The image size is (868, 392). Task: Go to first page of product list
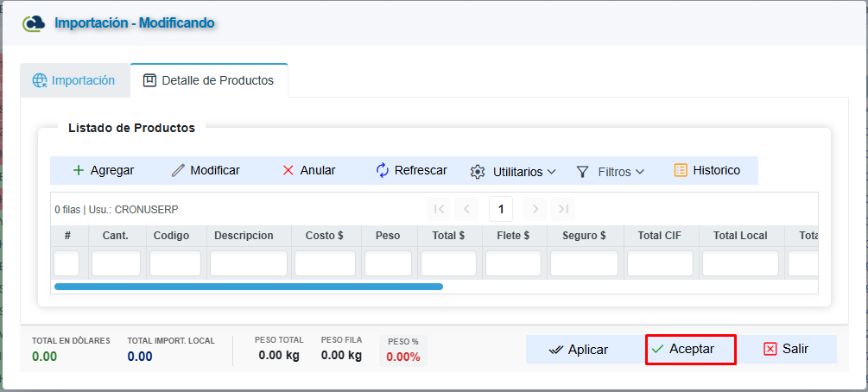point(439,209)
